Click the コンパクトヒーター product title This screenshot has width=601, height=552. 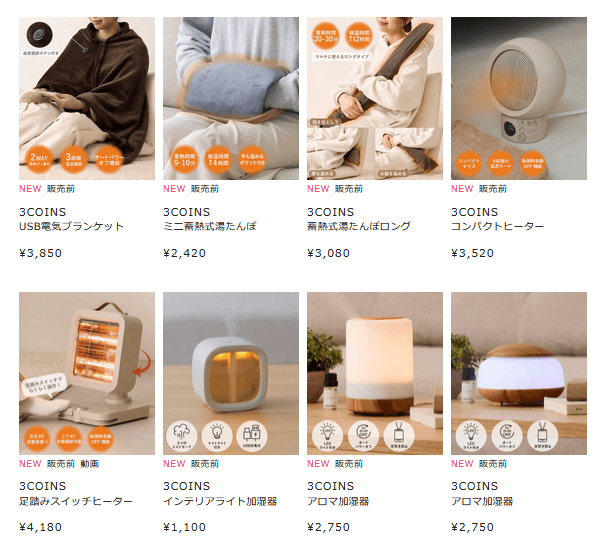pyautogui.click(x=498, y=226)
